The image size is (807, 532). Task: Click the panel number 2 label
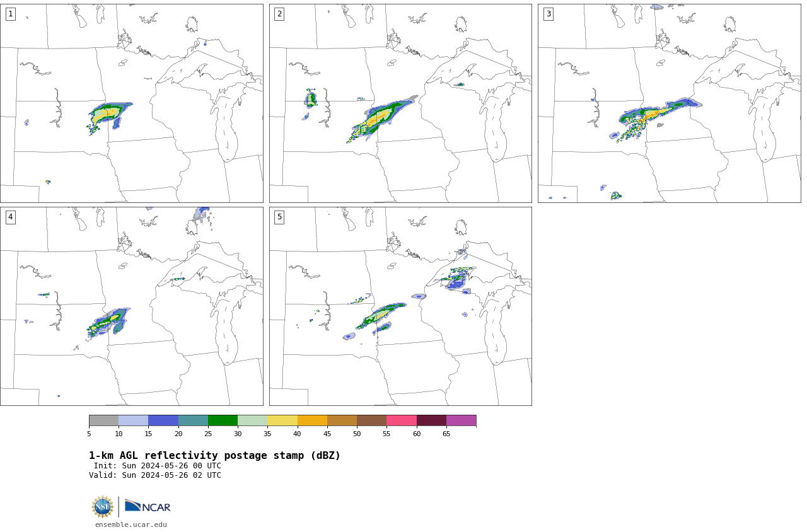[x=279, y=14]
